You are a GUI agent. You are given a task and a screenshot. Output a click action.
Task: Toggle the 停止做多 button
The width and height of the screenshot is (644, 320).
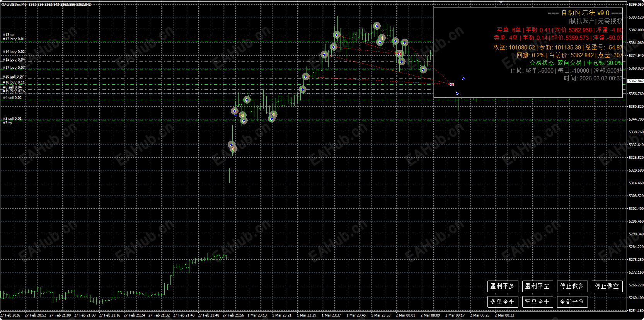[x=572, y=286]
